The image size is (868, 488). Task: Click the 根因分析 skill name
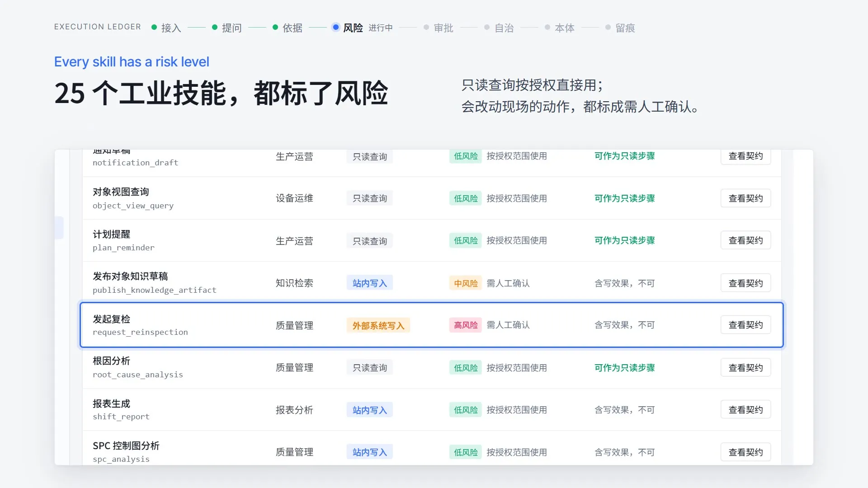[111, 361]
